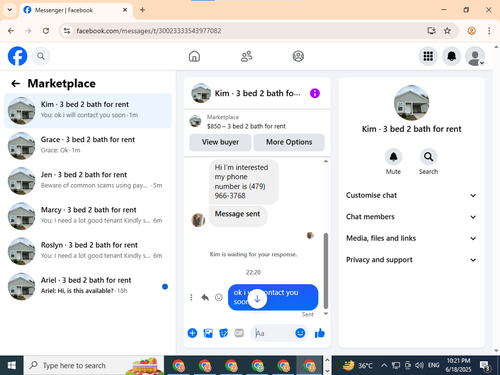
Task: Bookmark page with star icon
Action: [447, 31]
